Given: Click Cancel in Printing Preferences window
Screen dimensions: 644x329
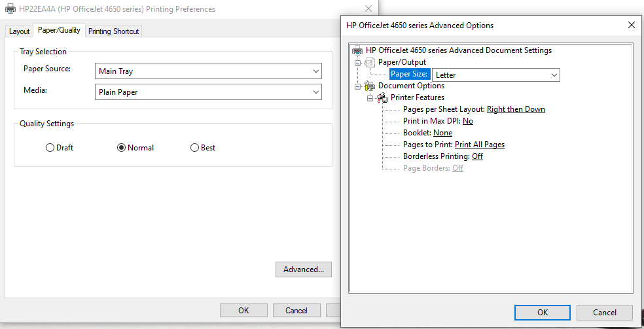Looking at the screenshot, I should click(x=296, y=311).
